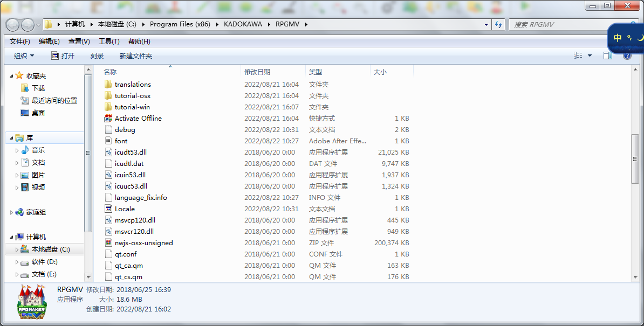Click the Back navigation arrow button
644x326 pixels.
(12, 25)
